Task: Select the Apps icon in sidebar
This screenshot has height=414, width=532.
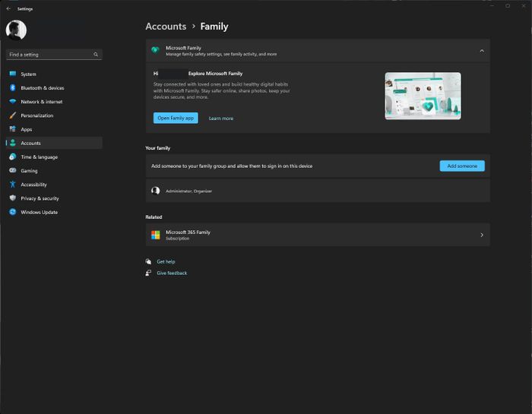Action: tap(13, 129)
